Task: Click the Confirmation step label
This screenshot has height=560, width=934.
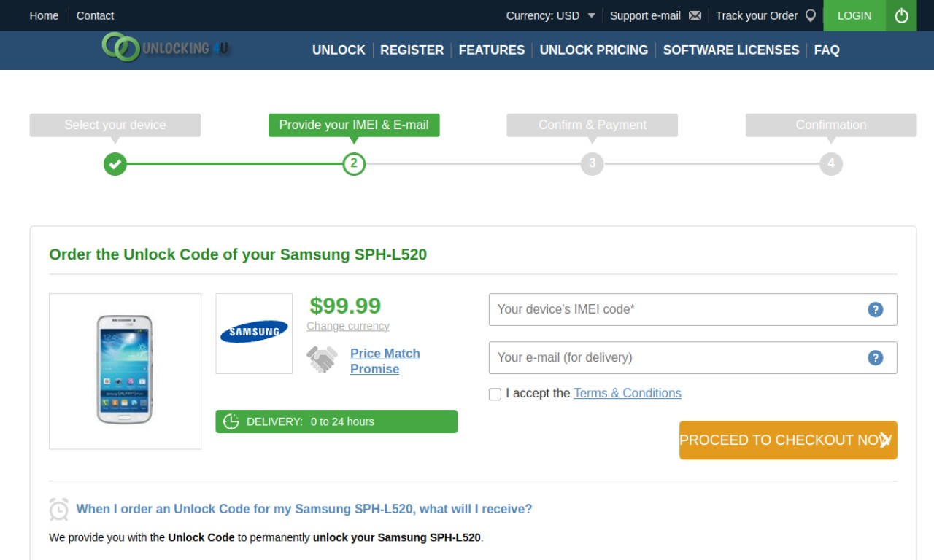Action: (x=831, y=125)
